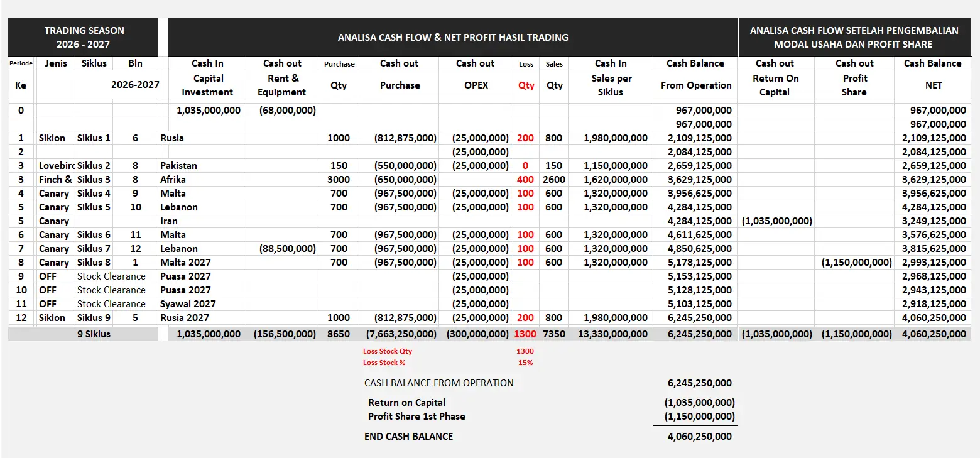Select the Pakistan country cell
The height and width of the screenshot is (458, 980).
[179, 165]
